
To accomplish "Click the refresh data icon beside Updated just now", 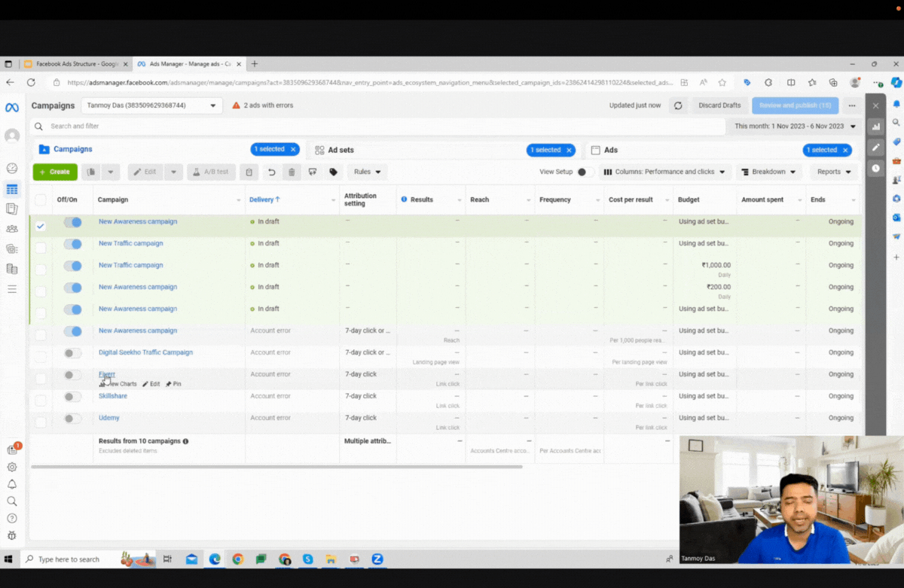I will pyautogui.click(x=678, y=105).
